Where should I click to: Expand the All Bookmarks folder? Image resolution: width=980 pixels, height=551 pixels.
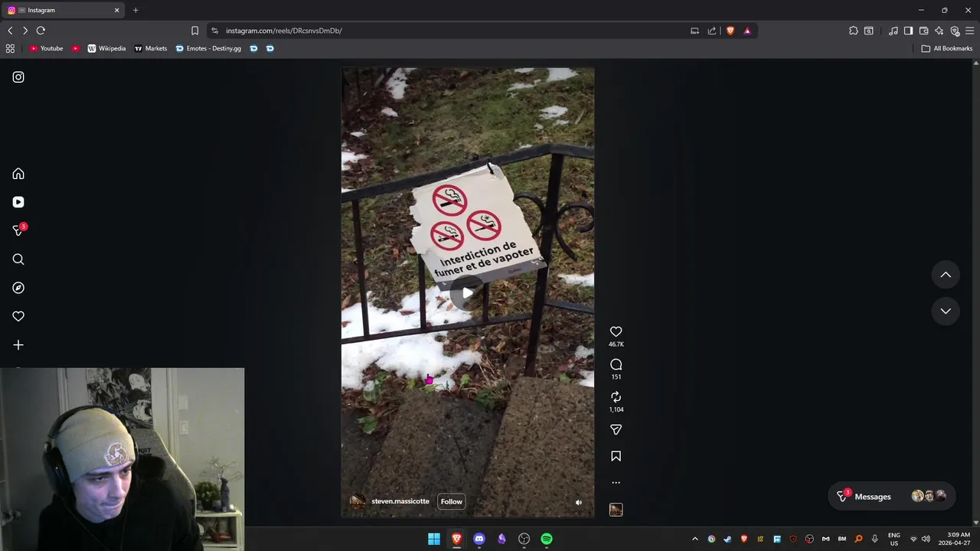coord(946,48)
